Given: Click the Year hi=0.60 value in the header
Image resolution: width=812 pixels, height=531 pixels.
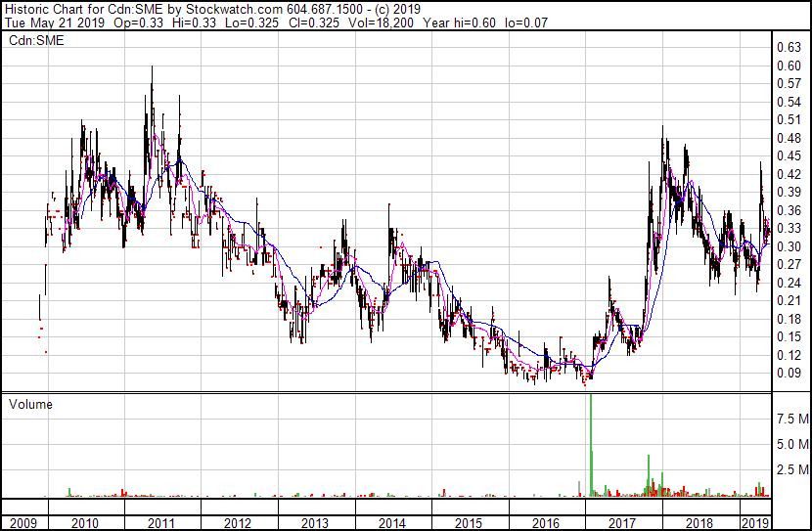Looking at the screenshot, I should 460,22.
